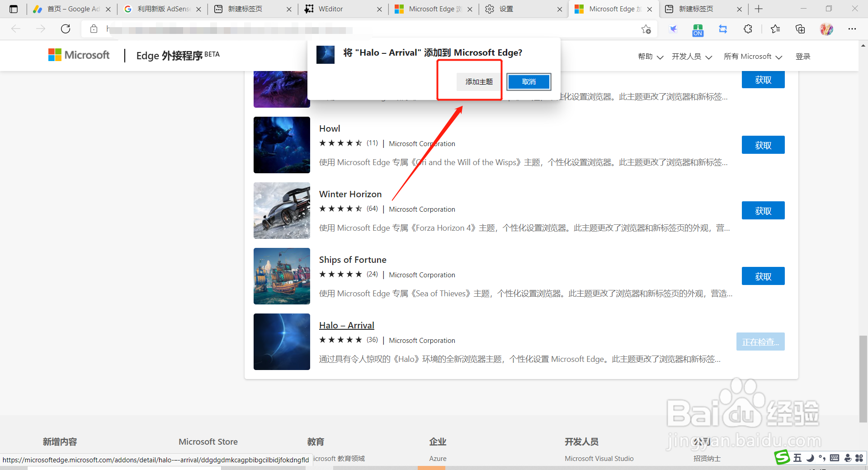Click Sogou 五 input mode icon

(797, 458)
